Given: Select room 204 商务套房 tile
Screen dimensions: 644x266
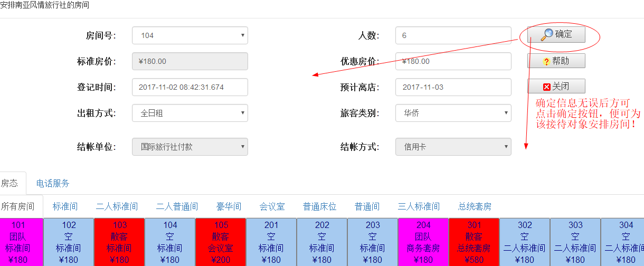Looking at the screenshot, I should click(x=424, y=242).
